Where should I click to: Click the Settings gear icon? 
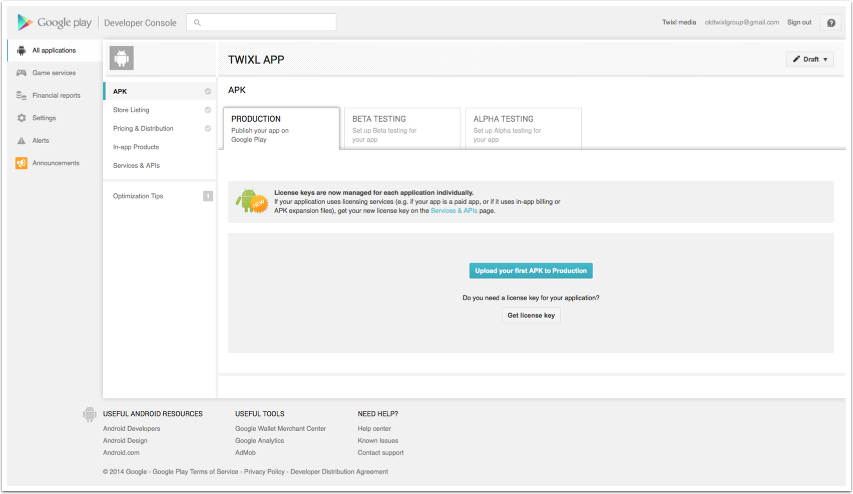pos(21,118)
